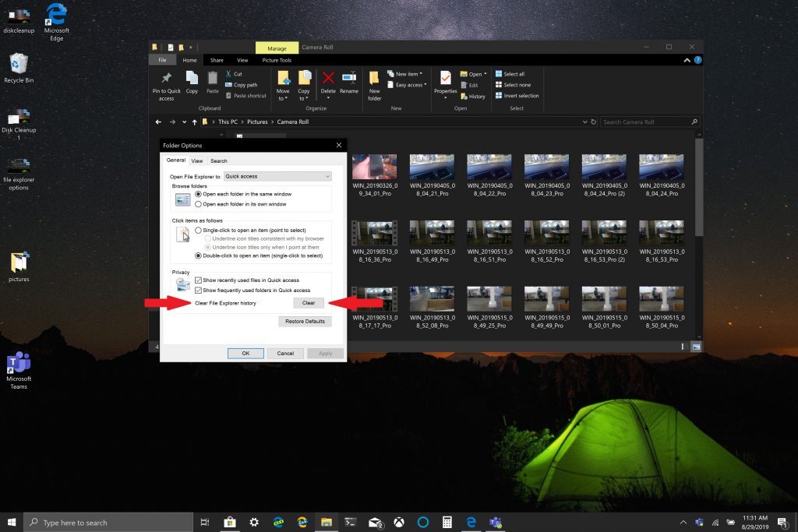The height and width of the screenshot is (532, 798).
Task: Uncheck Show recently used files in Quick access
Action: click(x=199, y=280)
